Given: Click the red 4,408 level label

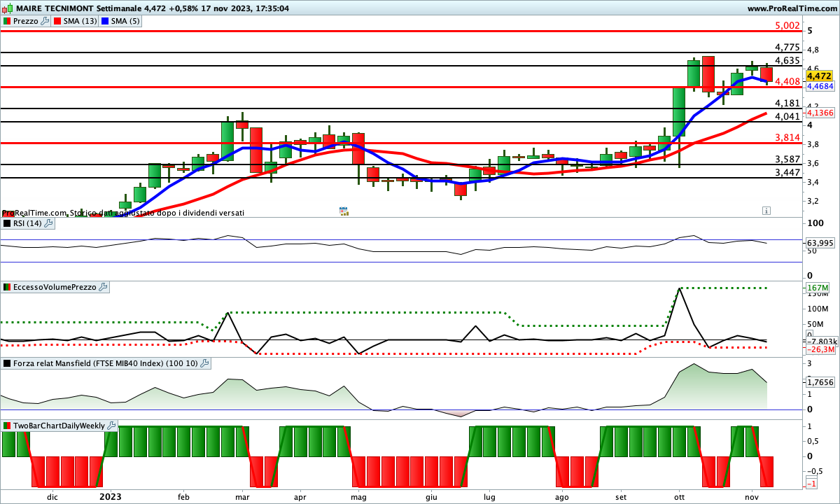Looking at the screenshot, I should pyautogui.click(x=787, y=82).
